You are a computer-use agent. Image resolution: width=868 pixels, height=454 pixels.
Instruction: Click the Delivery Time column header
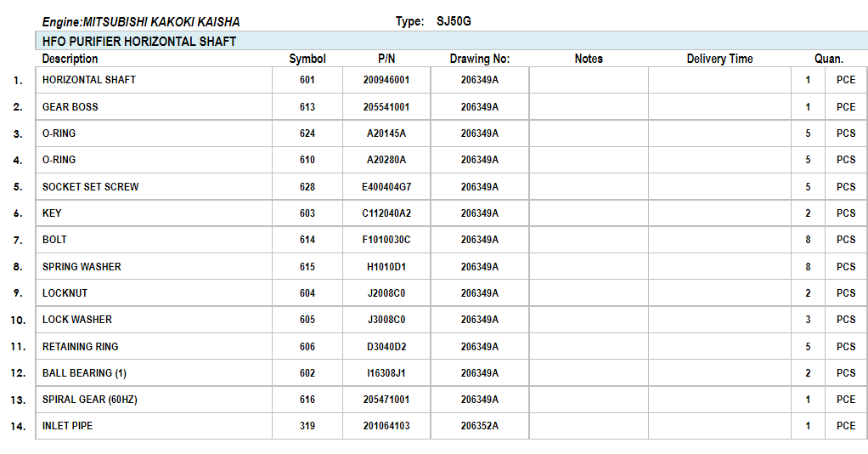click(x=719, y=59)
